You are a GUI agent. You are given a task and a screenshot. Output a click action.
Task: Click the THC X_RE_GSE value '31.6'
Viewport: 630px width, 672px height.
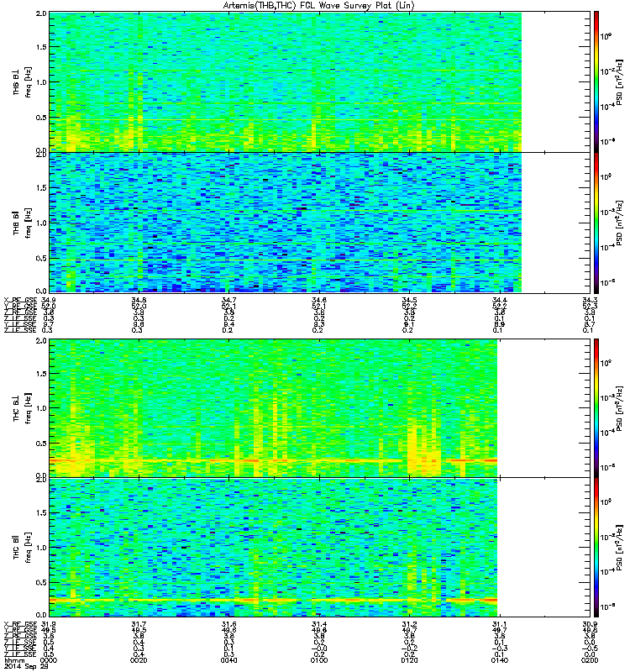[228, 624]
